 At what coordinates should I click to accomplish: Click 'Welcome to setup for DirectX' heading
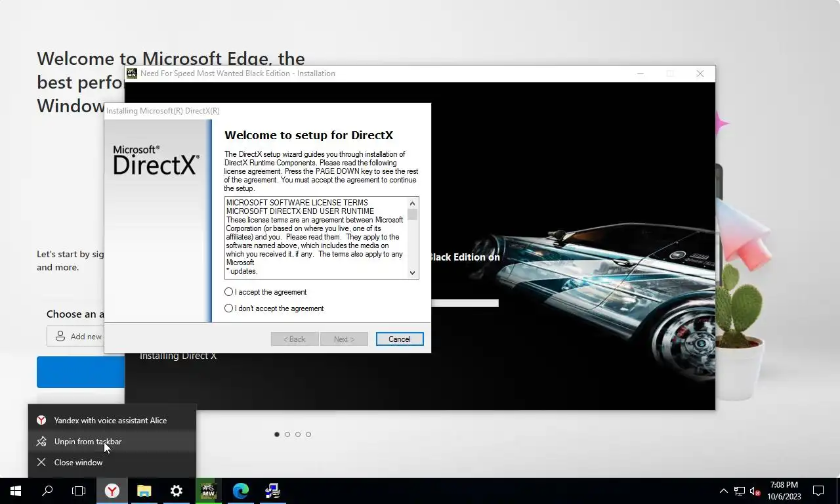(x=308, y=135)
